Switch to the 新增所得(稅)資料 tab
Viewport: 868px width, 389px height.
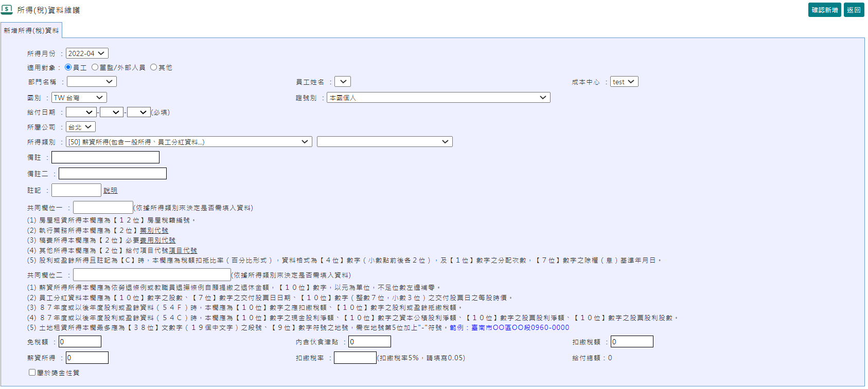[x=31, y=30]
